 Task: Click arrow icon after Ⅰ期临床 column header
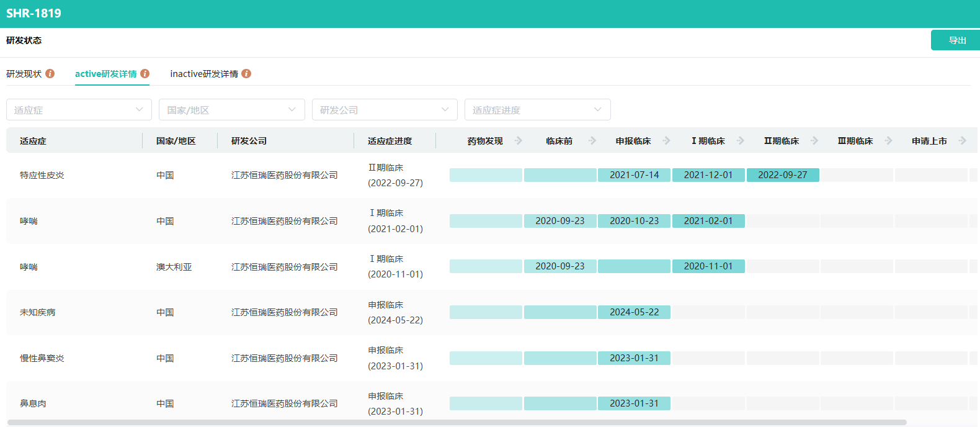(741, 141)
